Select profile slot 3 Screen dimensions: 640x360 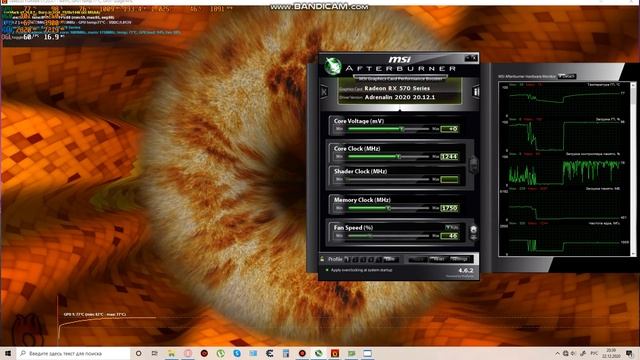(x=363, y=260)
